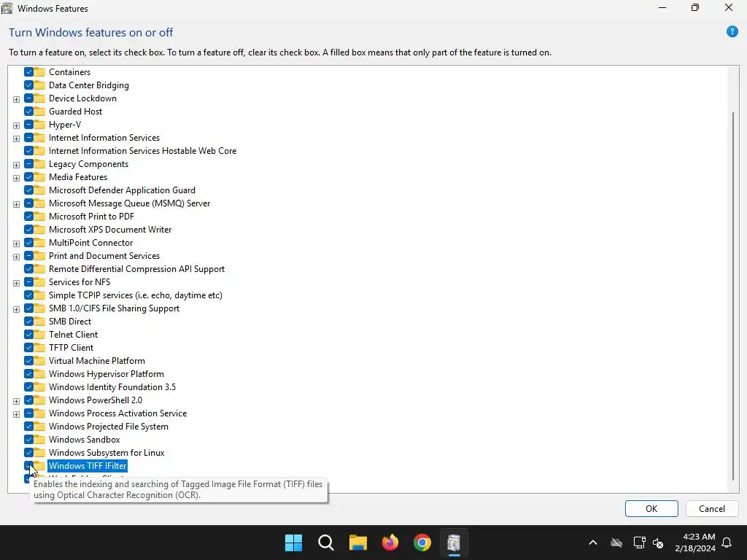Screen dimensions: 747x560
Task: Select the Telnet Client label
Action: tap(74, 334)
